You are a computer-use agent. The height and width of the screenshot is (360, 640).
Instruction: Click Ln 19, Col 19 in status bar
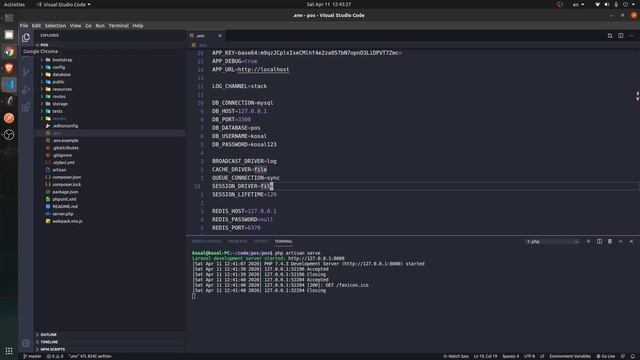(x=485, y=356)
